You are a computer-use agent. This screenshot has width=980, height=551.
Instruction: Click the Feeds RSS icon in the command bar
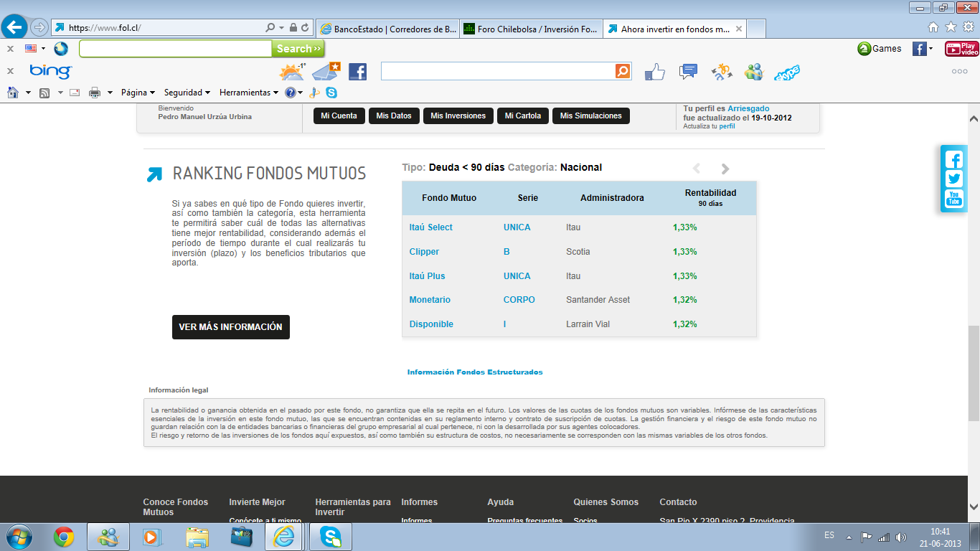[44, 93]
